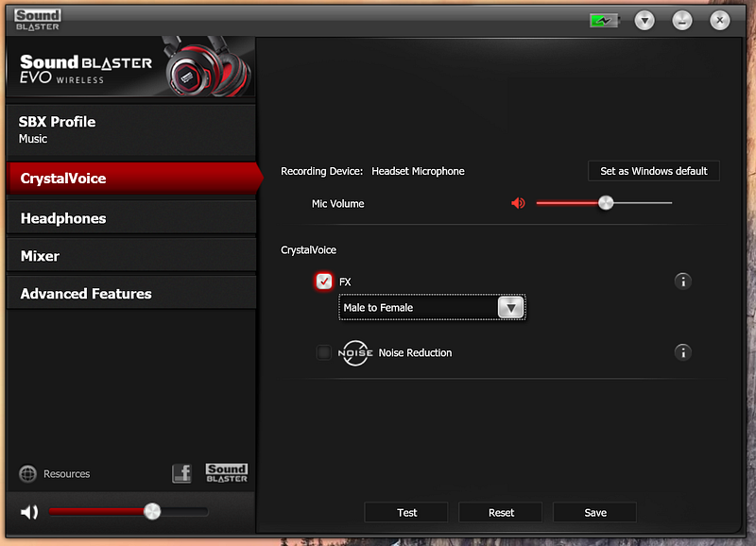Click the Sound Blaster logo near Resources

pyautogui.click(x=227, y=473)
